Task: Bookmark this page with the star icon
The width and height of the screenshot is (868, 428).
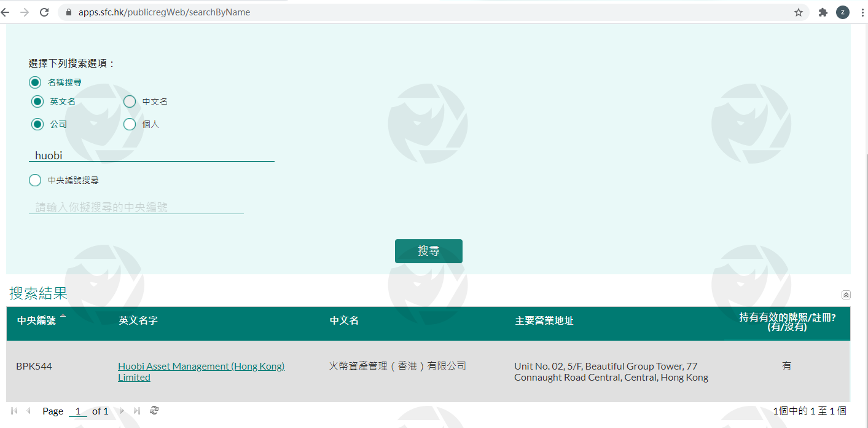Action: point(799,12)
